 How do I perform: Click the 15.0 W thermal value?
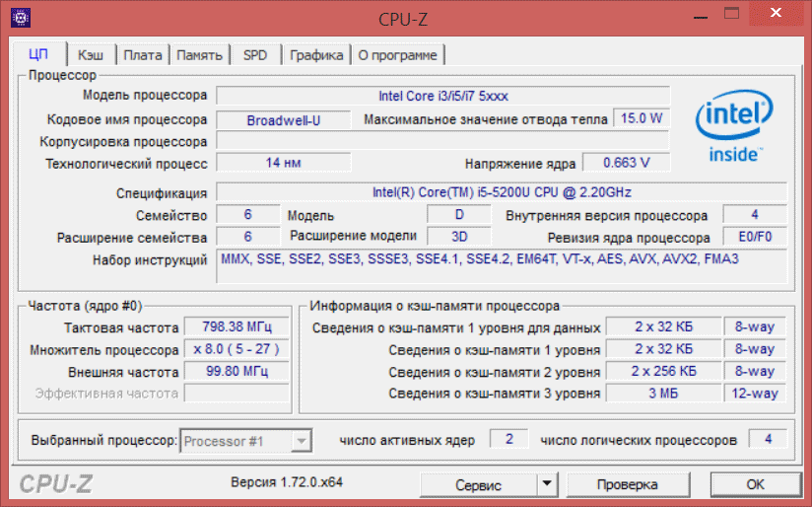[642, 118]
